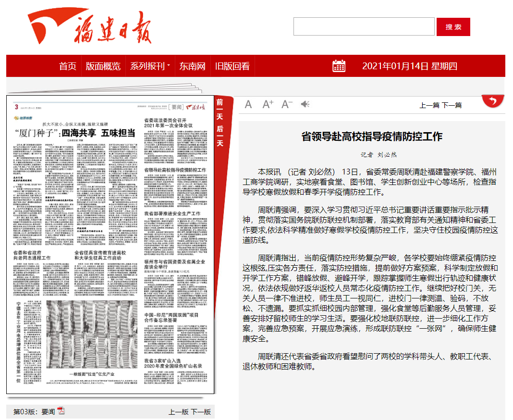Go to previous page with 上一版

[x=179, y=412]
